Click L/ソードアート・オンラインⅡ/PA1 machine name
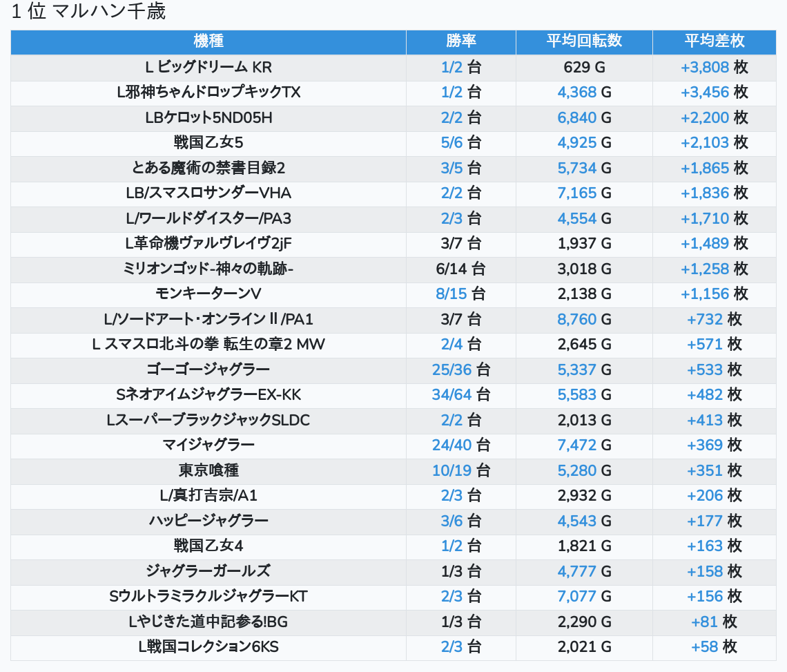 coord(208,319)
